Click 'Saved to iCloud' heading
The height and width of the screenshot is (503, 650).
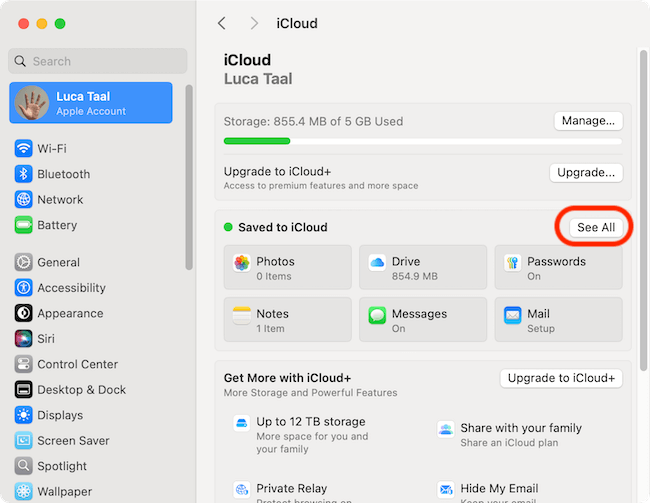283,227
